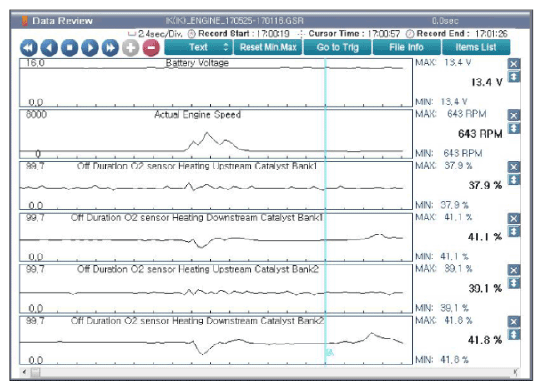Image resolution: width=543 pixels, height=391 pixels.
Task: Stop the data playback
Action: click(70, 47)
